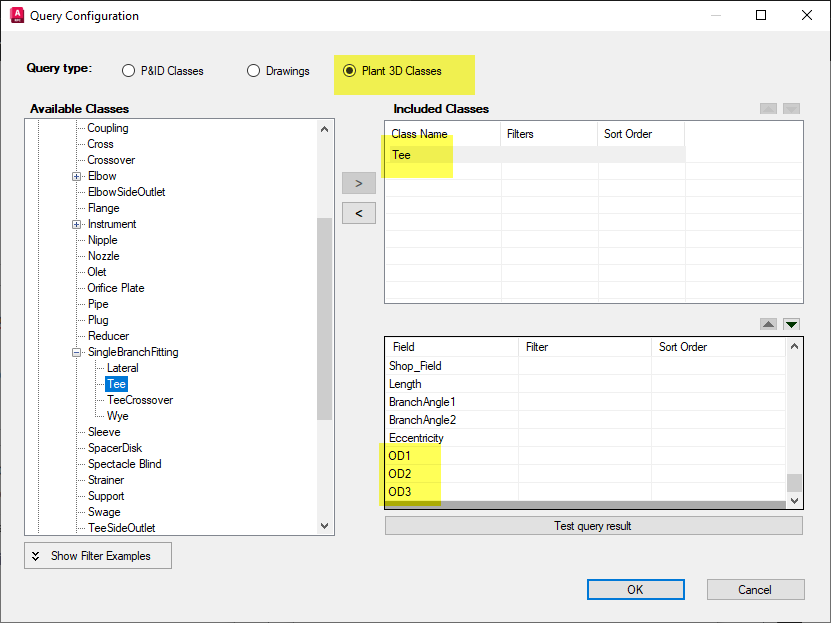Add selected class with the > button
This screenshot has height=623, width=831.
[x=359, y=183]
